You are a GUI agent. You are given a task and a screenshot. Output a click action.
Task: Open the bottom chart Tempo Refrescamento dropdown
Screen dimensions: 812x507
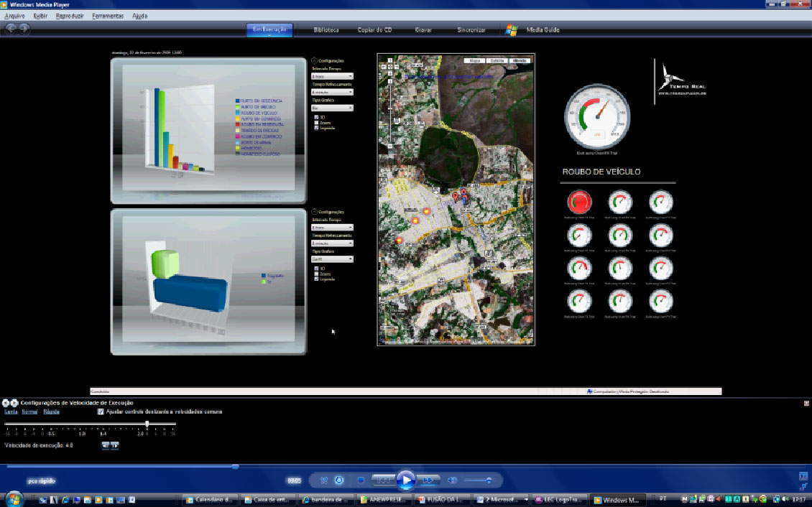(x=332, y=243)
